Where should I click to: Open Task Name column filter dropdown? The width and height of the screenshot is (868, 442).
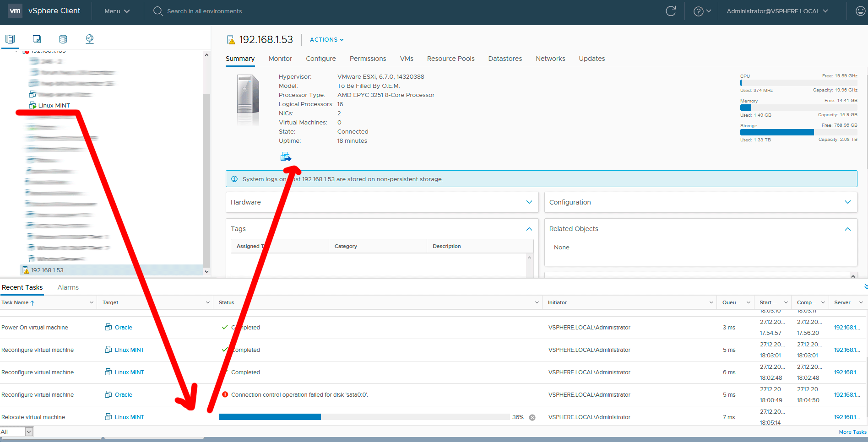point(91,302)
